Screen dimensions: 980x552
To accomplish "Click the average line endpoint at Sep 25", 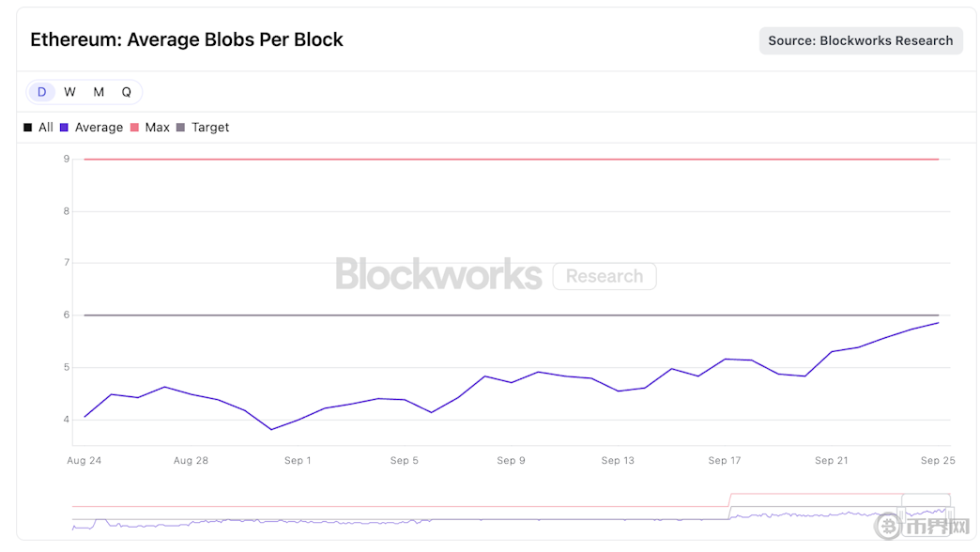I will point(938,323).
